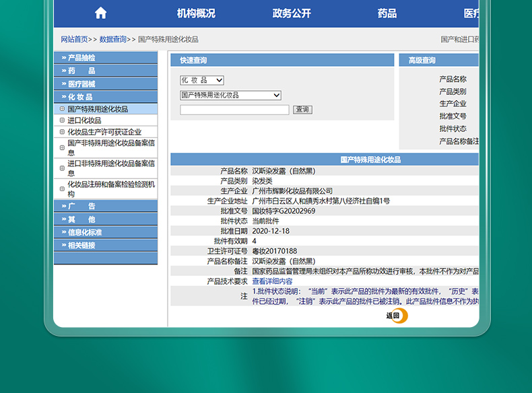Open 查看详细内容 technical requirements link
Image resolution: width=532 pixels, height=393 pixels.
click(x=272, y=281)
